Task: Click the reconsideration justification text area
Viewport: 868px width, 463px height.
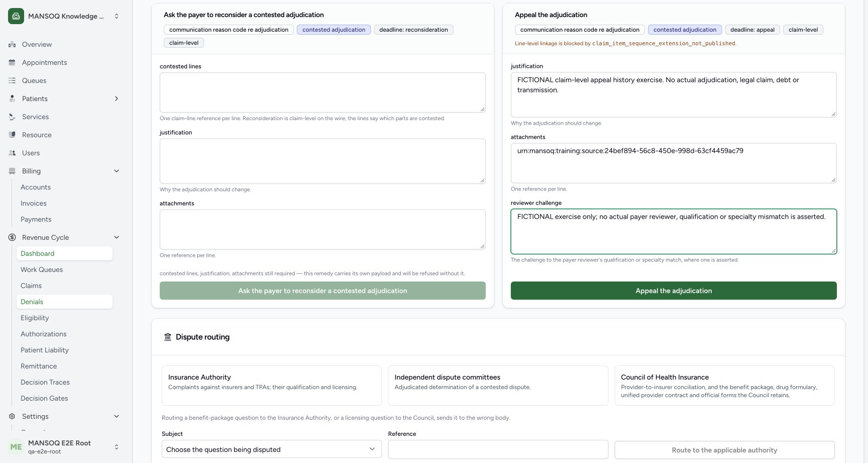Action: [322, 161]
